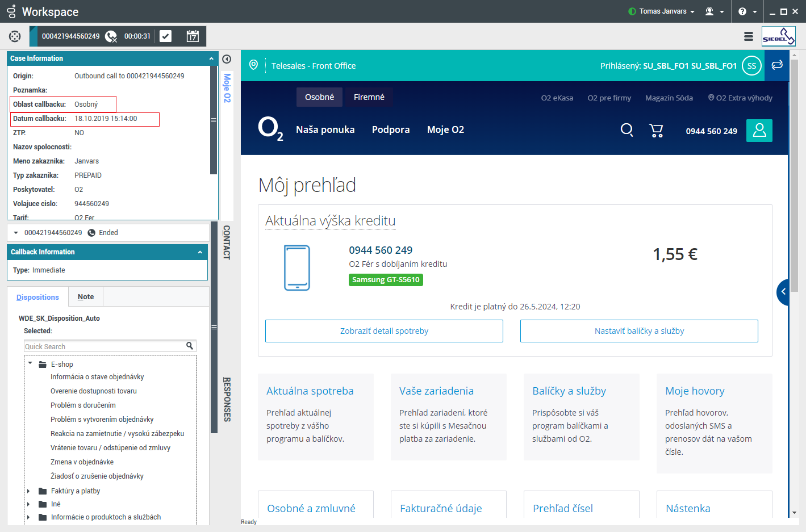
Task: Open O2 Extra výhody link
Action: pyautogui.click(x=740, y=98)
